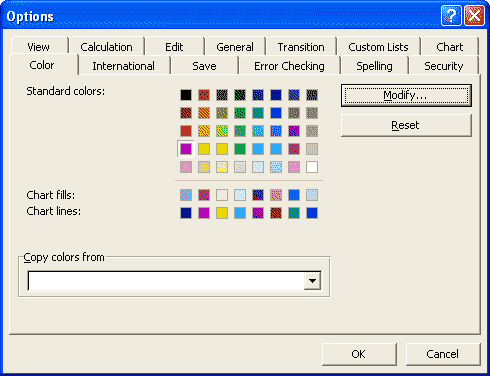490x376 pixels.
Task: Choose the yellow Chart lines swatch
Action: tap(222, 213)
